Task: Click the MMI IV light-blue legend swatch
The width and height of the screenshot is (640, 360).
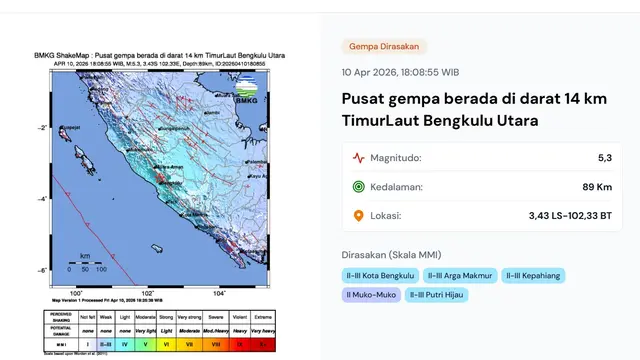Action: point(125,344)
